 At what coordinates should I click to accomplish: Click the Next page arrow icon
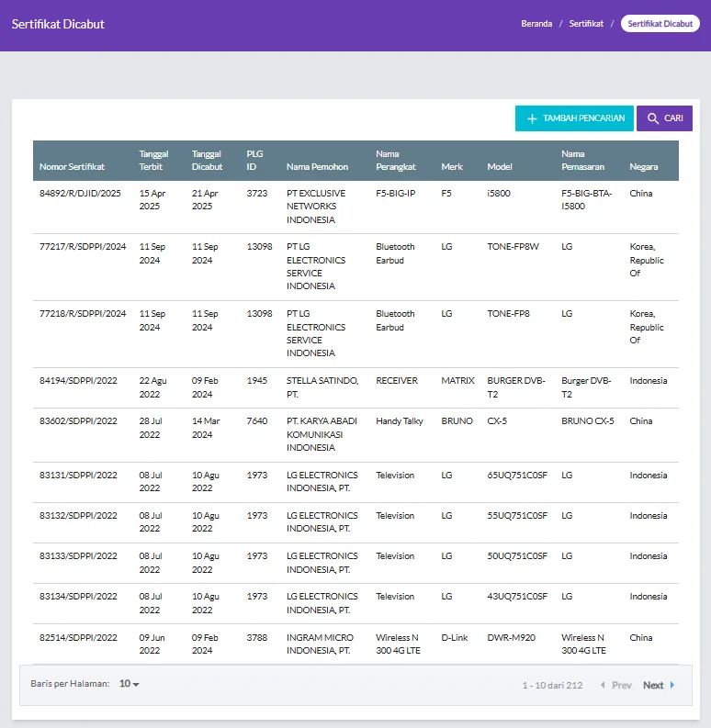(671, 685)
